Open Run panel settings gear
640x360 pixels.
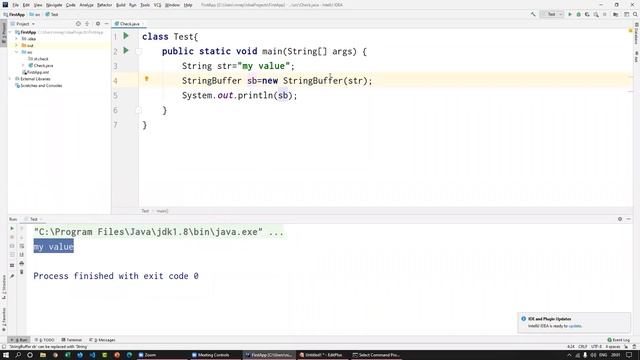click(x=620, y=219)
